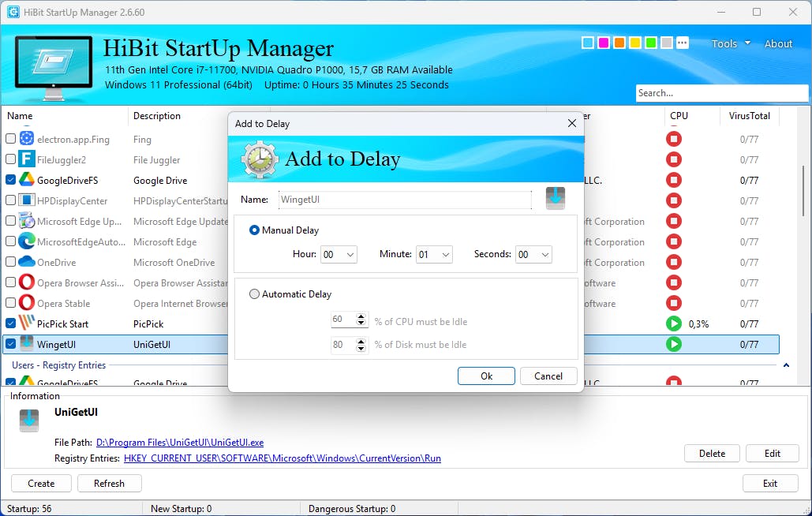This screenshot has height=516, width=812.
Task: Click the FileJuggler2 app icon
Action: [x=26, y=159]
